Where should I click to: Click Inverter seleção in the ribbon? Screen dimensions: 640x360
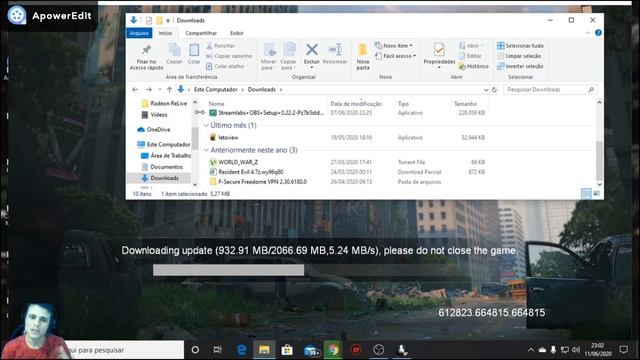[x=520, y=66]
